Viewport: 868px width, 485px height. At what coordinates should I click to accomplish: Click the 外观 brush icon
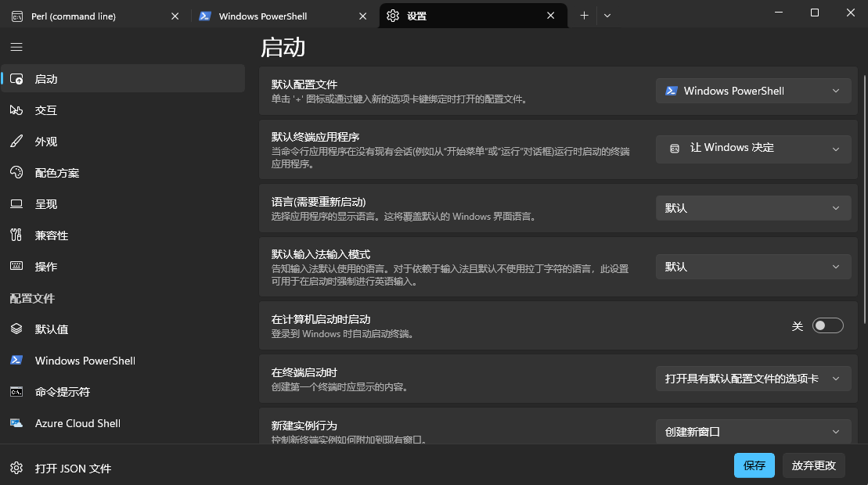point(16,142)
